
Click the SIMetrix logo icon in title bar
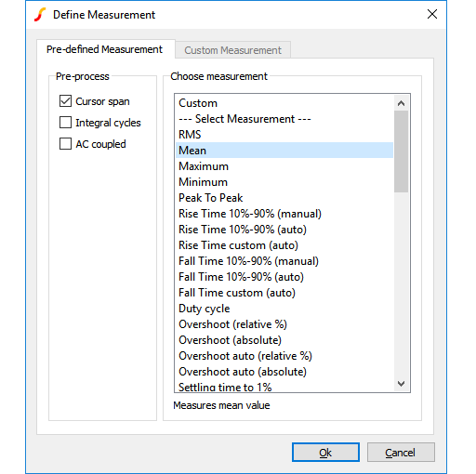coord(40,15)
